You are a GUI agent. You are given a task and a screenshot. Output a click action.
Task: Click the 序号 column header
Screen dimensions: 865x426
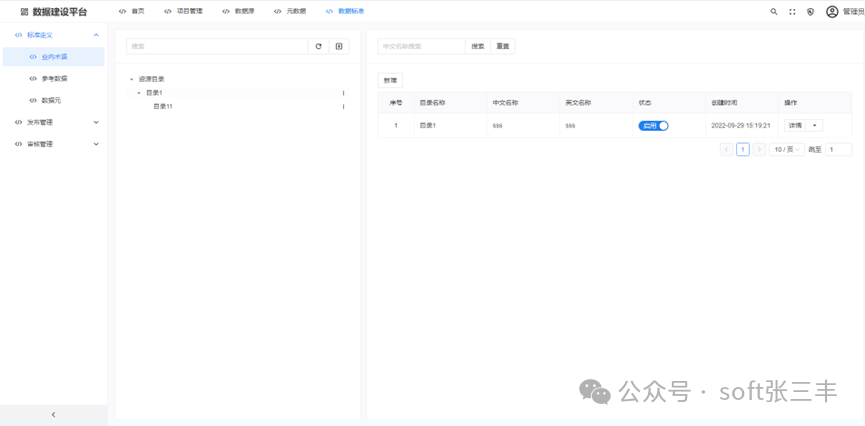pos(396,103)
